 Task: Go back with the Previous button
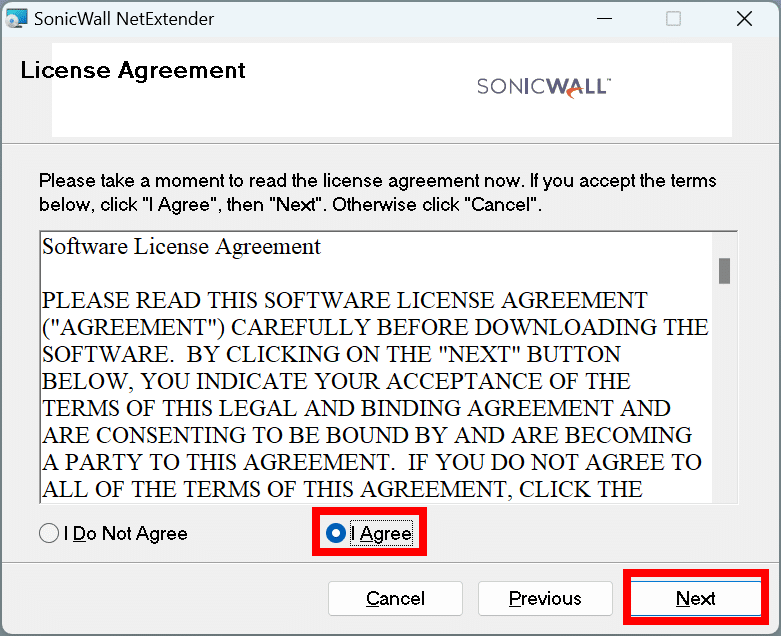(x=545, y=598)
